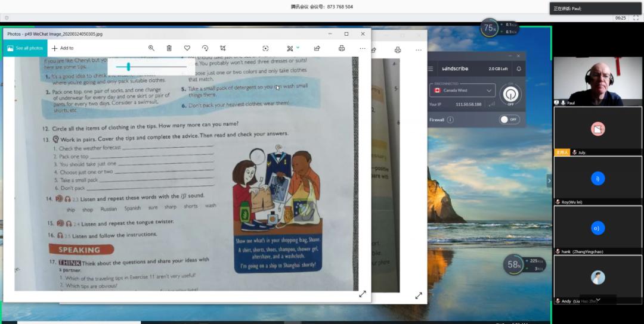Enable the Windscribe Firewall switch
This screenshot has height=324, width=644.
coord(509,119)
